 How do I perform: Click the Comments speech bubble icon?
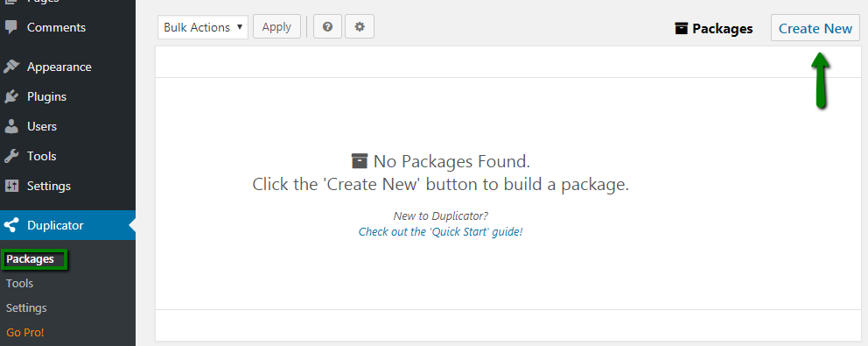coord(11,27)
